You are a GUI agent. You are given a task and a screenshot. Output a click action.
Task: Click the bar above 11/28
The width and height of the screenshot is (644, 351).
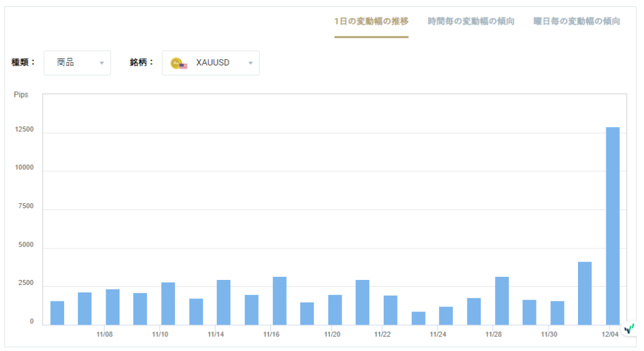click(x=502, y=301)
